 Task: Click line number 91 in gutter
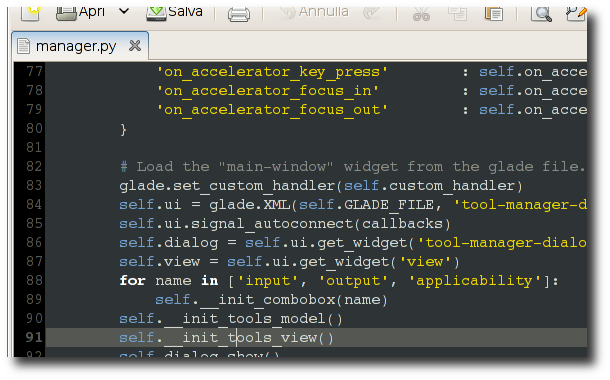(34, 337)
